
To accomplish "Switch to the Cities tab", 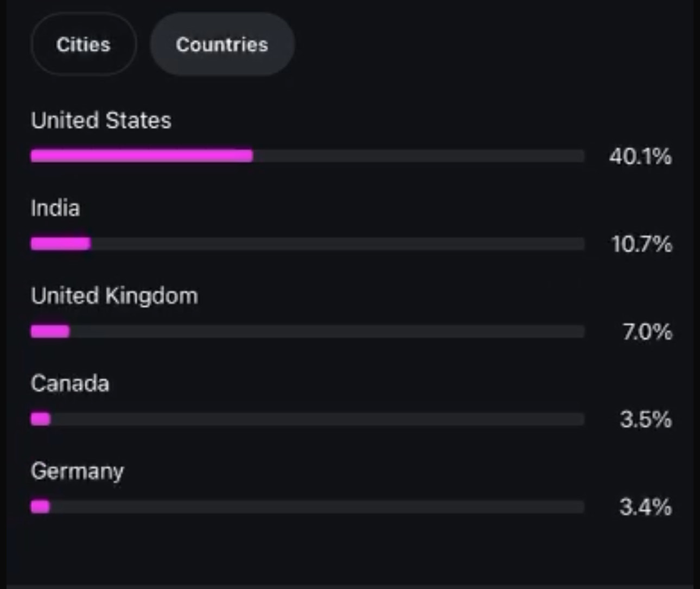I will 84,45.
